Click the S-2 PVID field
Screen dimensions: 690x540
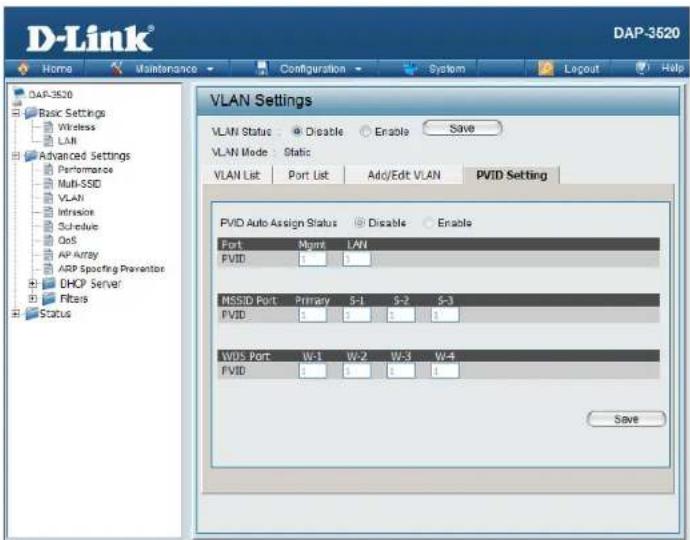[x=401, y=315]
